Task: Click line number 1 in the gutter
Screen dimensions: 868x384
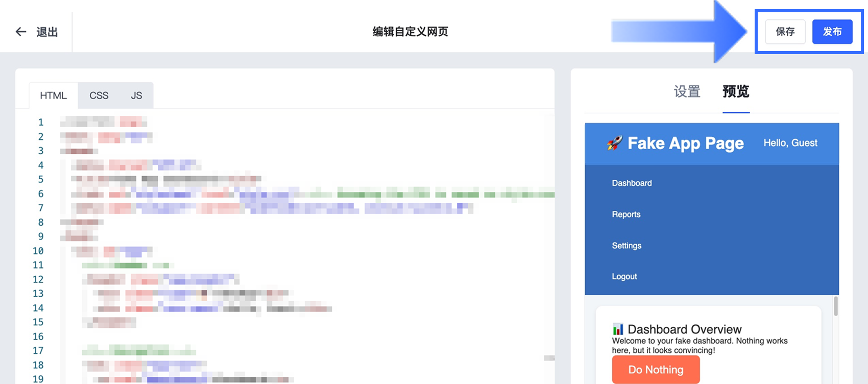Action: (41, 122)
